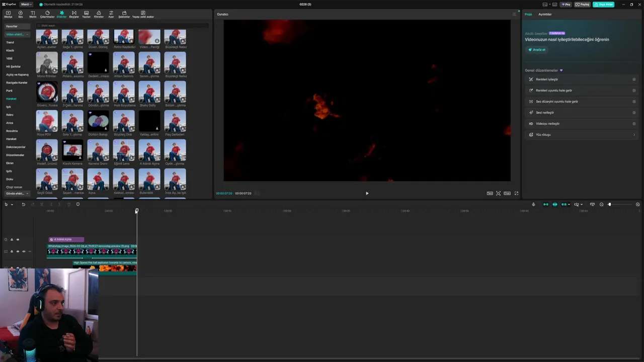Open the Metin text panel
This screenshot has width=644, height=362.
coord(33,14)
